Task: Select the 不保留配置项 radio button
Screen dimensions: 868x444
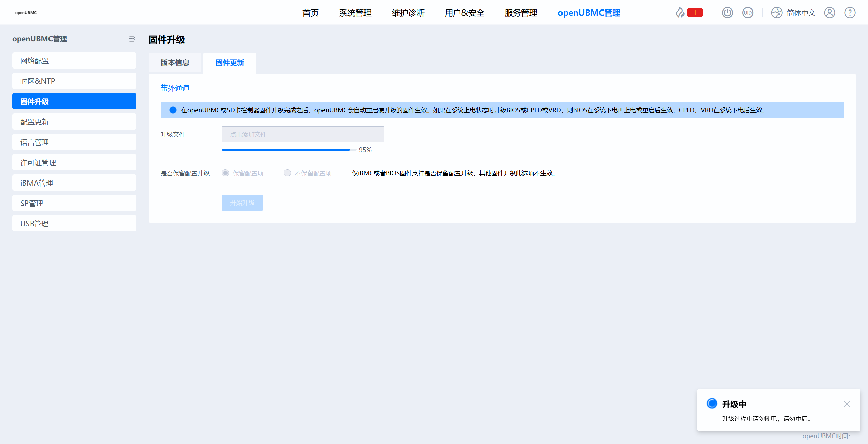Action: point(288,173)
